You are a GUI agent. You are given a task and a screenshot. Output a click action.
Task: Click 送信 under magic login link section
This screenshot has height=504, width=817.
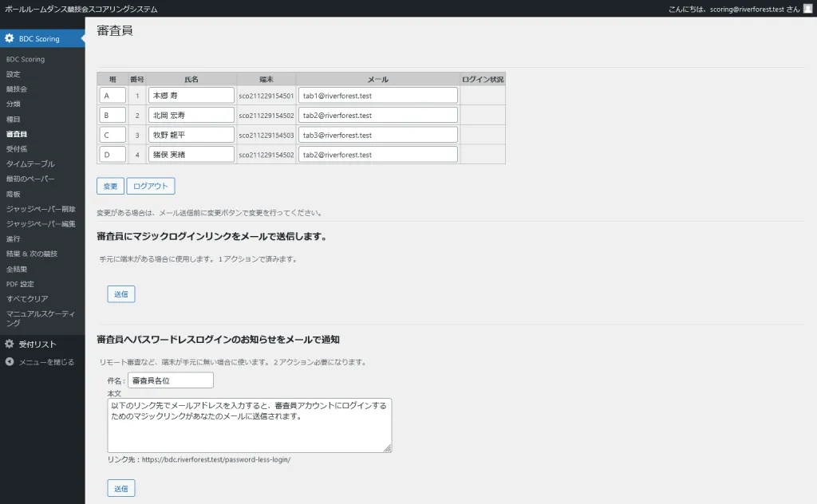coord(121,294)
